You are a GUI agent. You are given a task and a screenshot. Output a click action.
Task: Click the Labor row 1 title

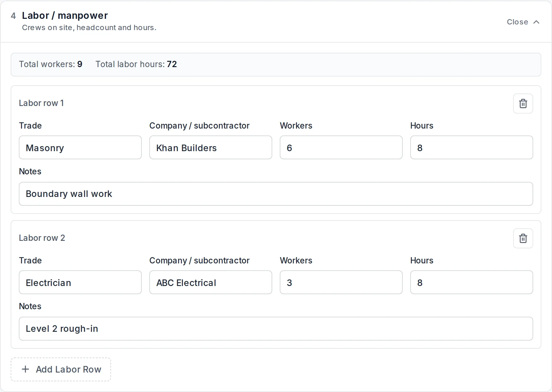[41, 103]
